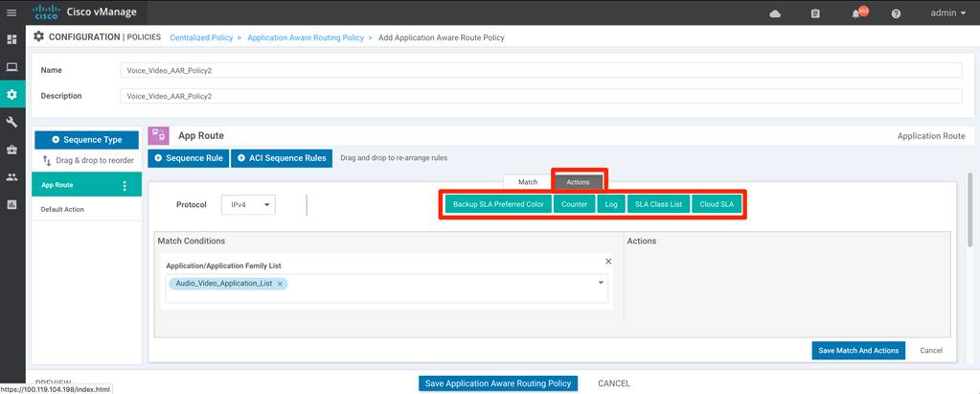Screen dimensions: 980x394
Task: Open the Tools wrench sidebar icon
Action: click(x=11, y=122)
